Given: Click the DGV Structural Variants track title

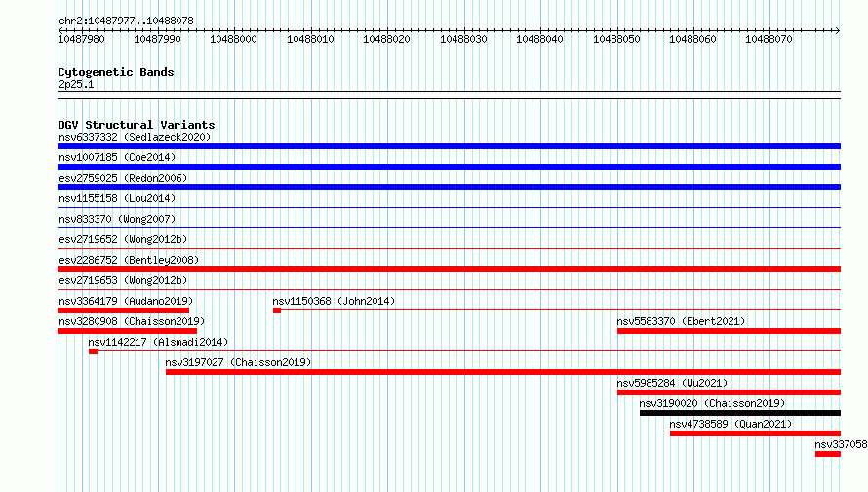Looking at the screenshot, I should coord(137,125).
